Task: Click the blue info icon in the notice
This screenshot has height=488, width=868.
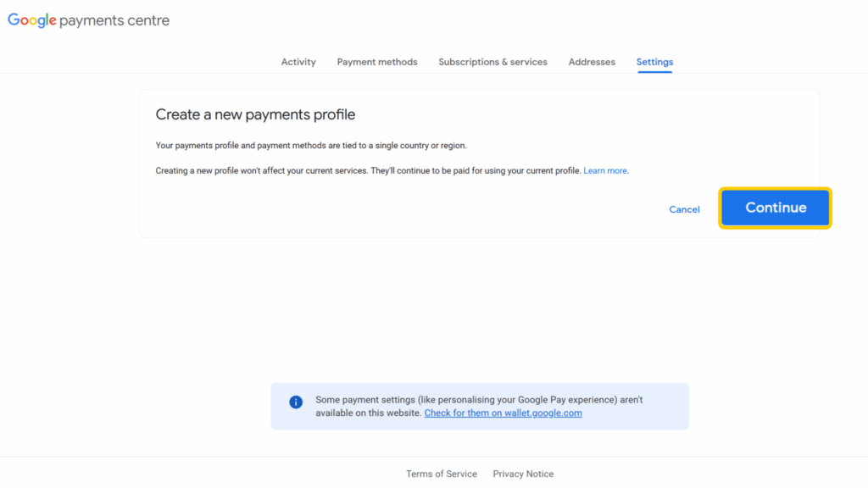Action: click(x=296, y=402)
